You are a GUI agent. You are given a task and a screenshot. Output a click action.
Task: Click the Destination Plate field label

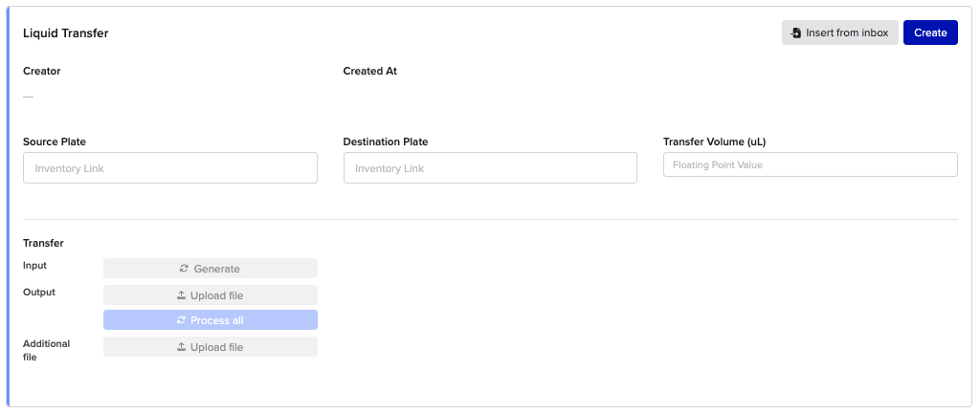(x=386, y=141)
